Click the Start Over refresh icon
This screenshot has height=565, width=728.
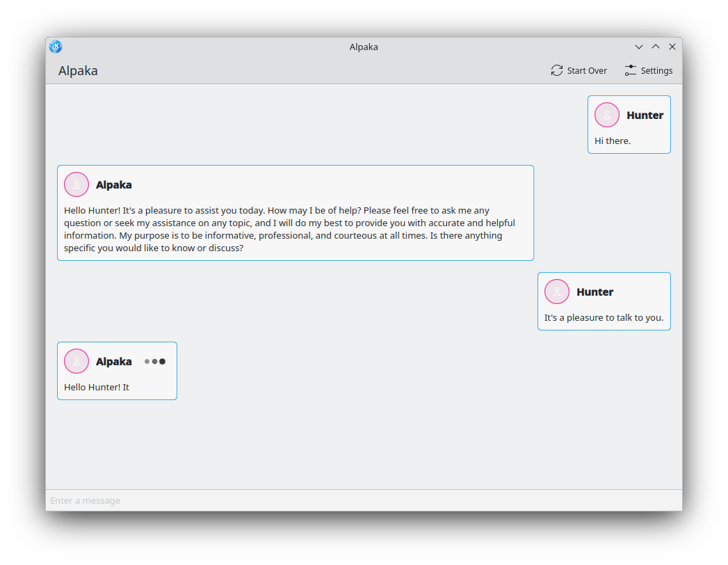click(x=557, y=70)
